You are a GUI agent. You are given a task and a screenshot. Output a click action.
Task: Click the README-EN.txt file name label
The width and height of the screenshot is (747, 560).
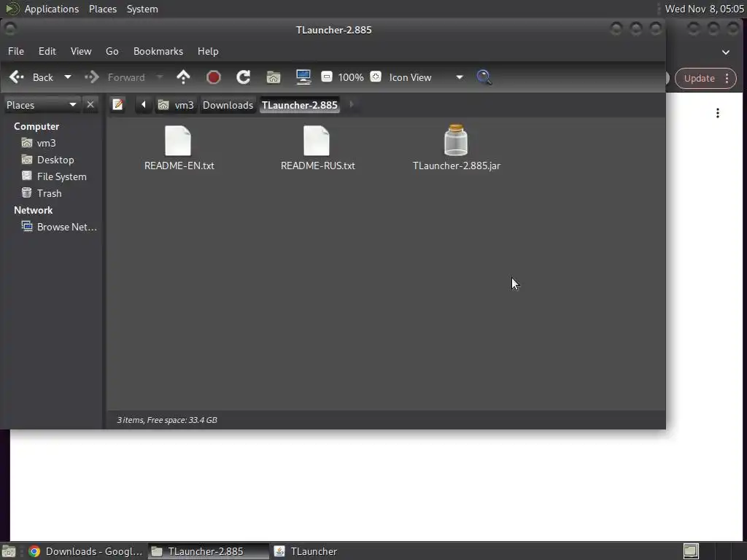[179, 166]
